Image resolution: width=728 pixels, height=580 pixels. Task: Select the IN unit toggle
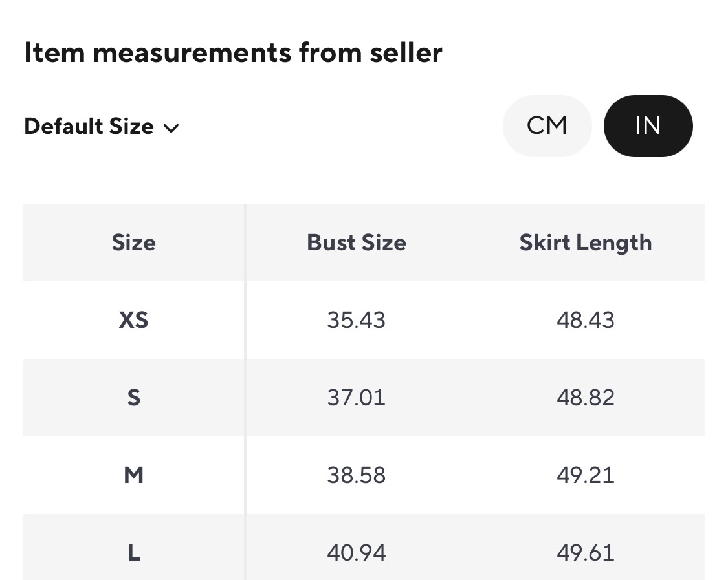pyautogui.click(x=648, y=126)
